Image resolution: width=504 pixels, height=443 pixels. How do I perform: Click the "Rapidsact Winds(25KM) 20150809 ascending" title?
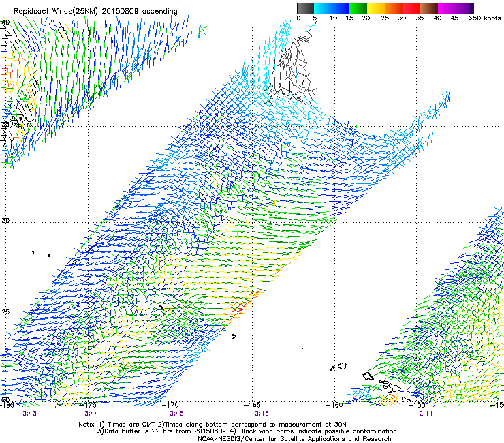tap(95, 12)
